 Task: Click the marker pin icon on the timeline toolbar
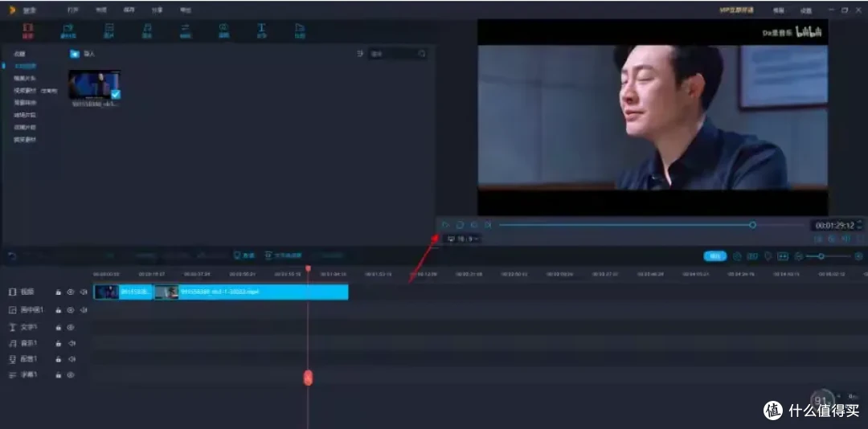(768, 255)
